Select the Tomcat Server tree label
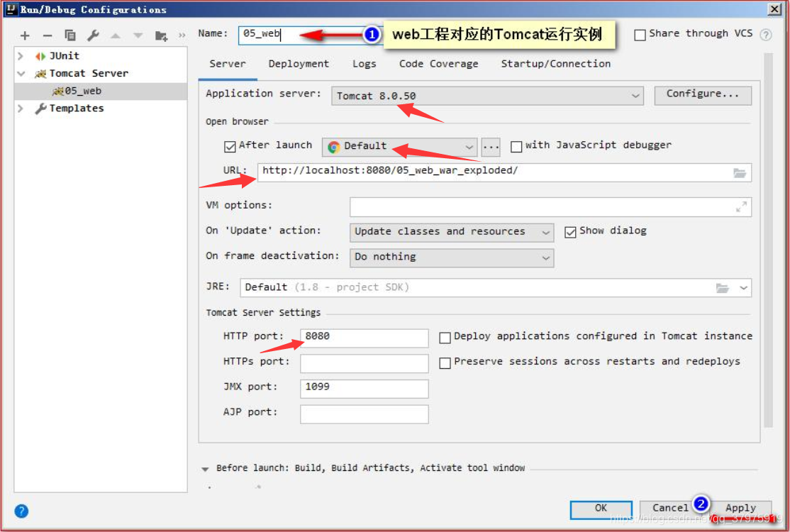This screenshot has width=790, height=532. pos(89,74)
